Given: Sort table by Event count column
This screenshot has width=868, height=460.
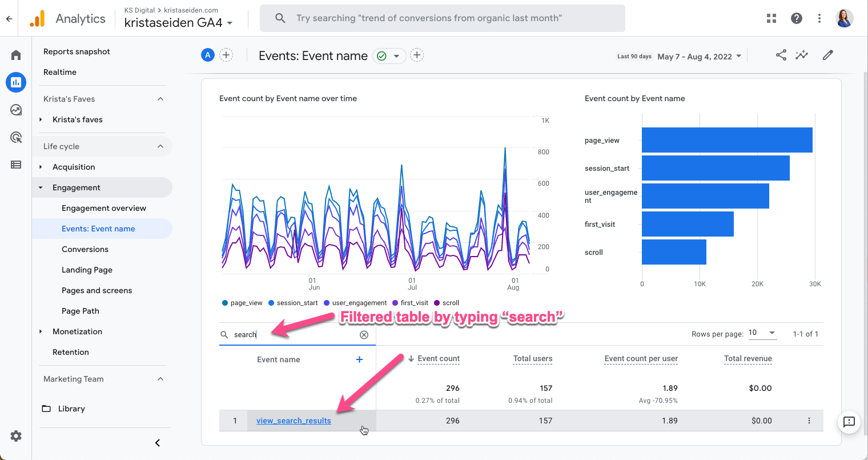Looking at the screenshot, I should point(439,359).
